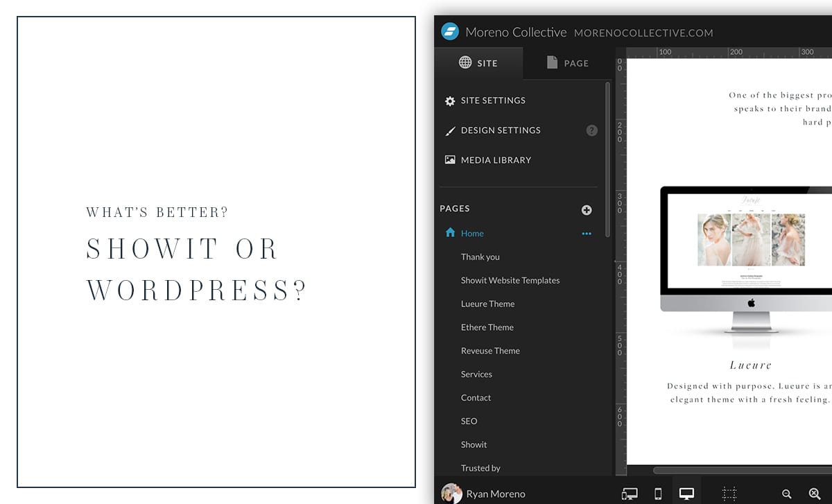The image size is (832, 504).
Task: Click the dashed selection box icon
Action: pos(729,494)
